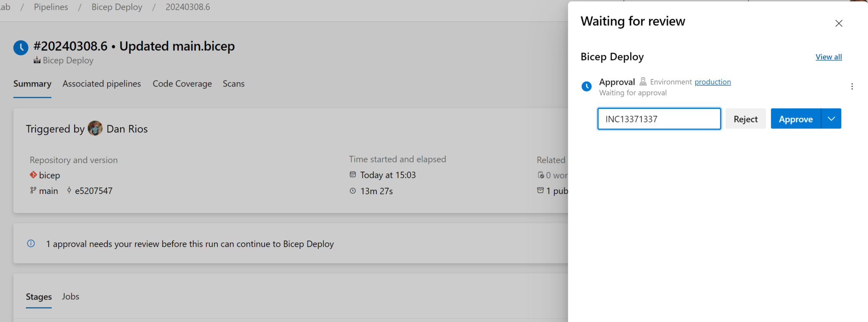The height and width of the screenshot is (322, 868).
Task: Open the Code Coverage tab
Action: coord(182,84)
